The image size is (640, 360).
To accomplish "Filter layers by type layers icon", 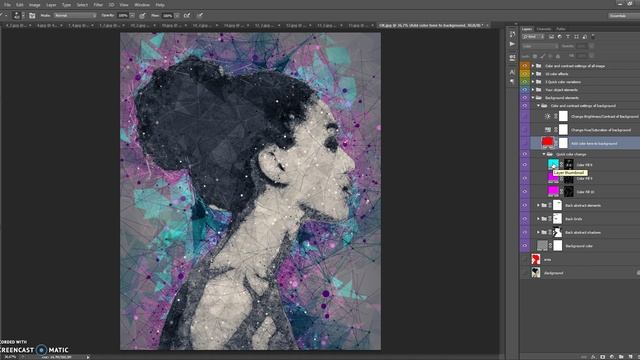I will [x=568, y=37].
